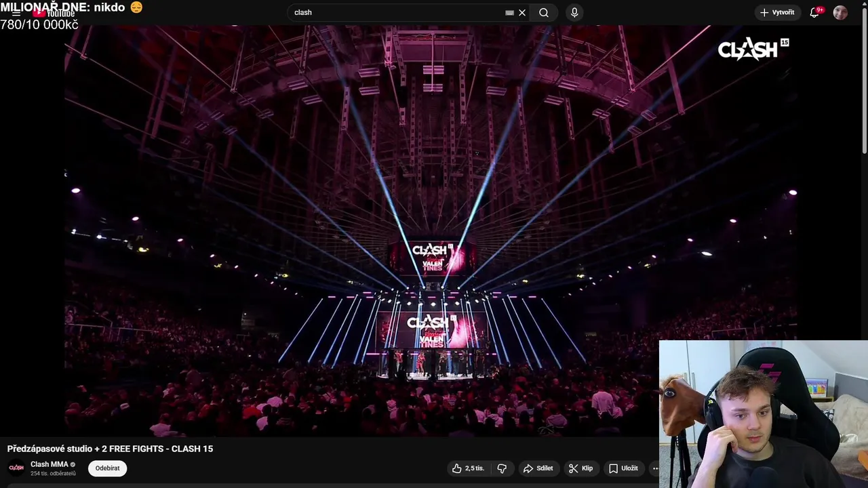Create a clip with the Klip button
Image resolution: width=868 pixels, height=488 pixels.
tap(580, 468)
